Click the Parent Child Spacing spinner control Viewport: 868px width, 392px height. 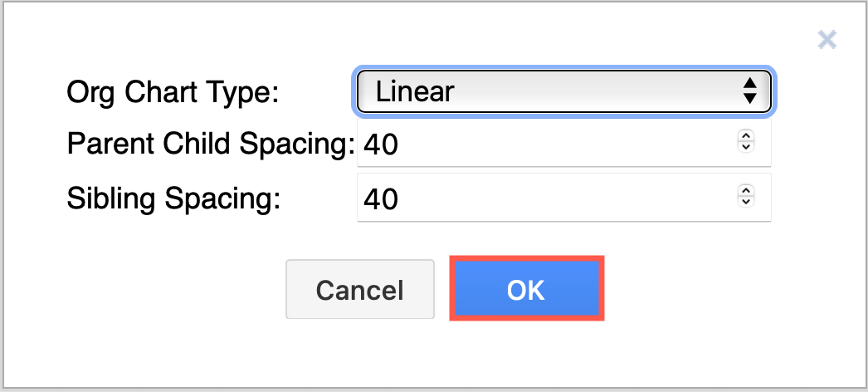[x=745, y=143]
